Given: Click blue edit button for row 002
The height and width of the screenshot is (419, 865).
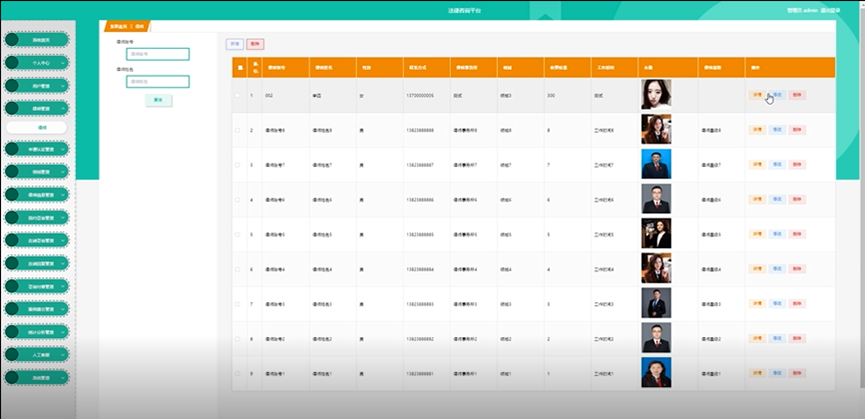Looking at the screenshot, I should point(777,95).
